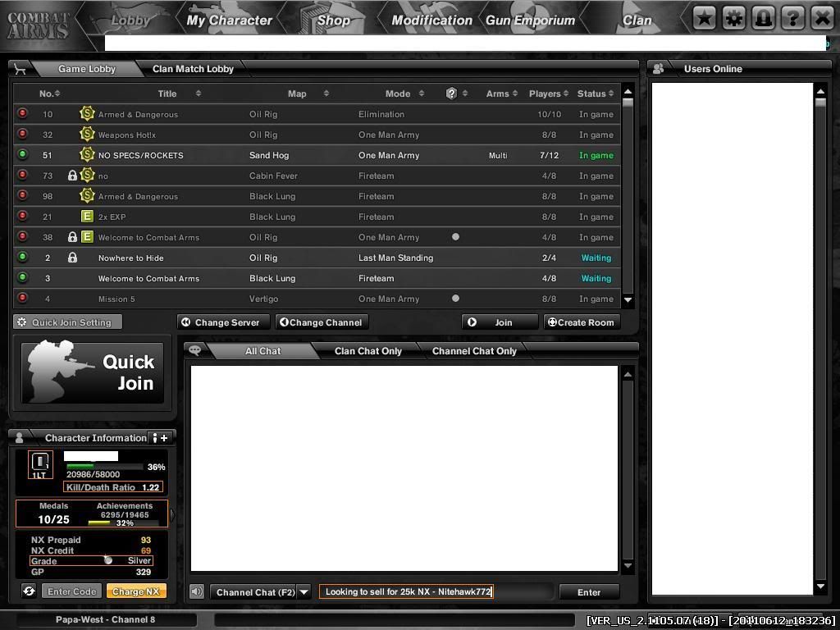Viewport: 840px width, 630px height.
Task: Click the Users Online people icon
Action: coord(659,69)
